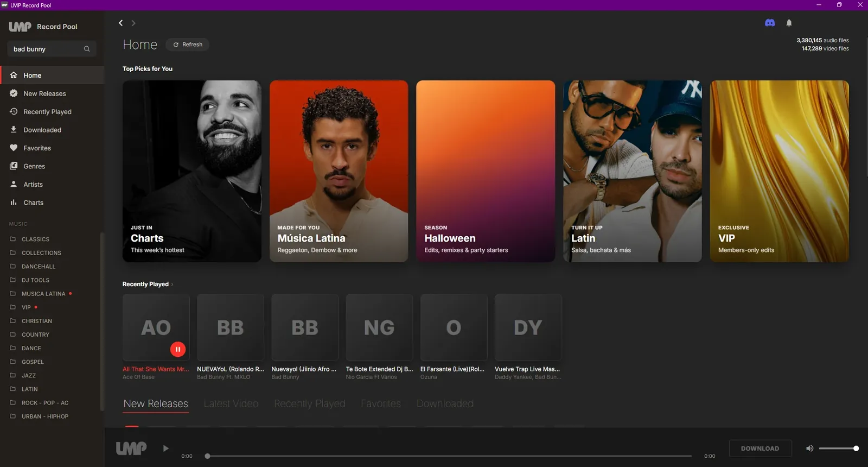Go back with the left arrow
The image size is (868, 467).
tap(120, 23)
